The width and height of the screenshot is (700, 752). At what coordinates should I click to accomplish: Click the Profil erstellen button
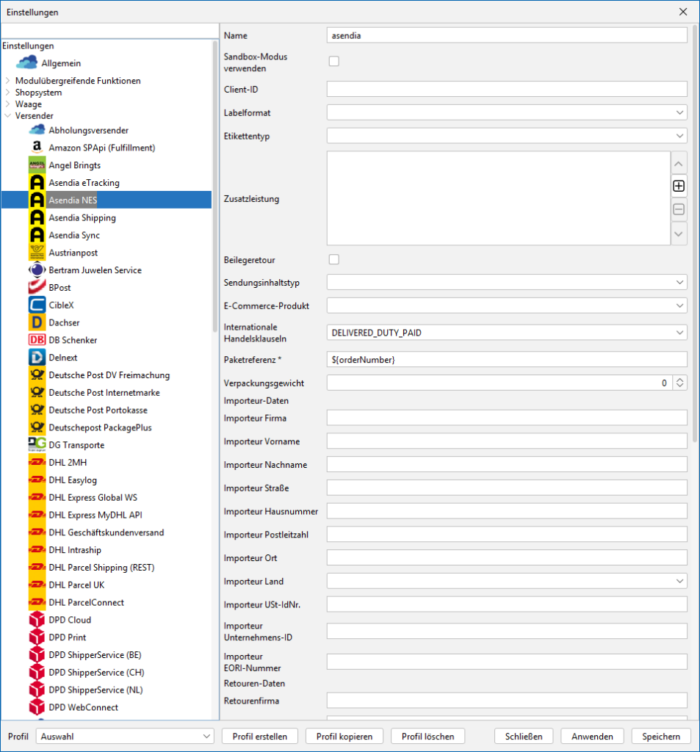click(259, 736)
